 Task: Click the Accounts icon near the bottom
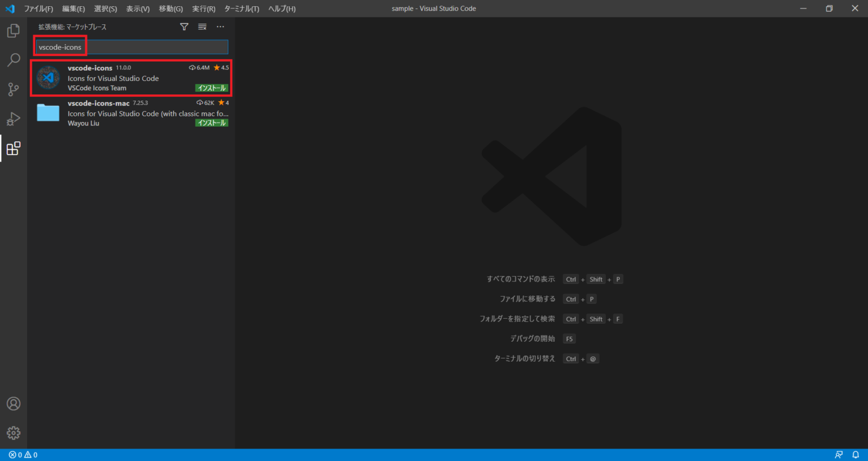(13, 403)
